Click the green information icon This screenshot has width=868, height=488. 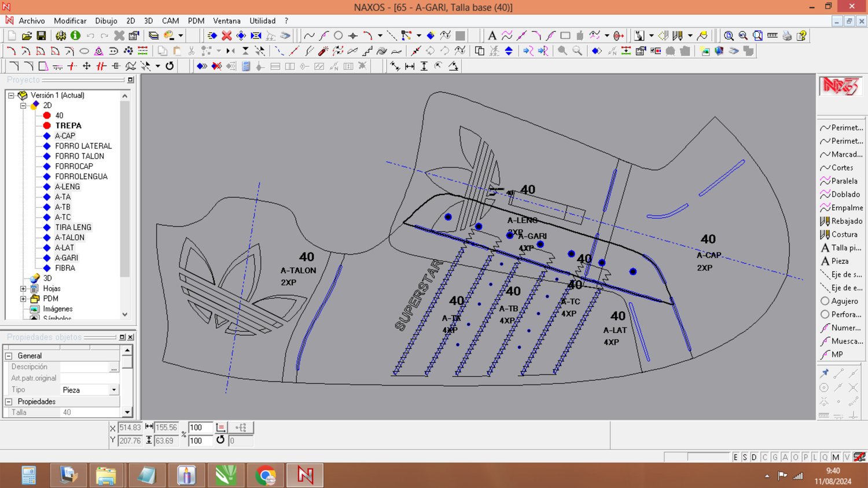[75, 36]
